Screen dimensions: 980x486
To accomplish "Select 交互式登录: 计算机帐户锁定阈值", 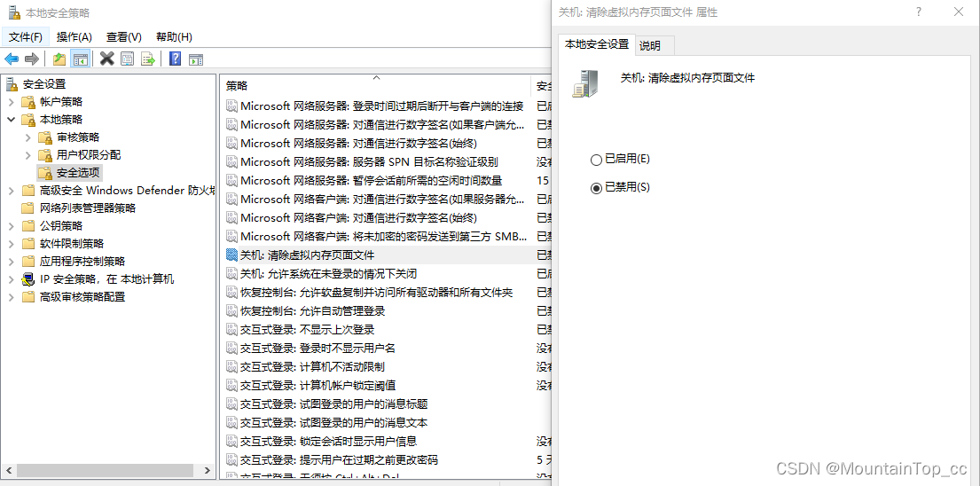I will coord(318,386).
